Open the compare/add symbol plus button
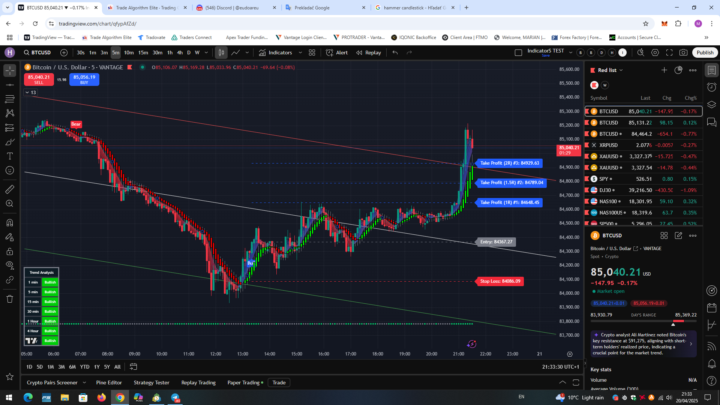The width and height of the screenshot is (720, 405). click(64, 53)
